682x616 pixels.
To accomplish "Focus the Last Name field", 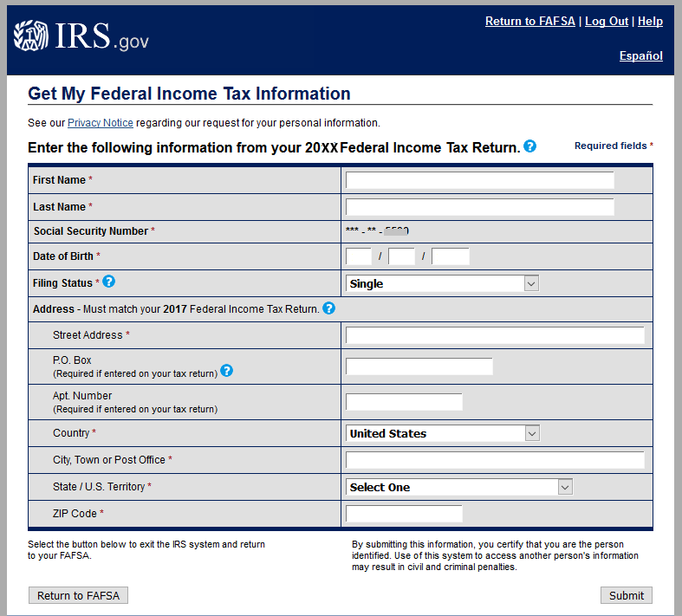I will click(x=480, y=207).
